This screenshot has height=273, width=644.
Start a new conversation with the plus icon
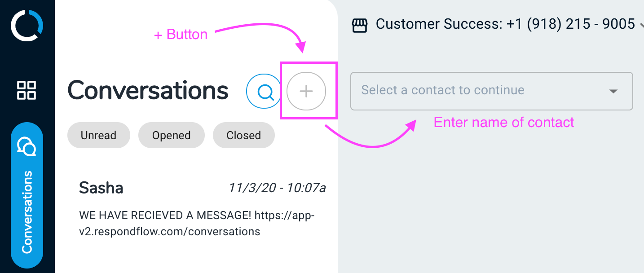(306, 92)
